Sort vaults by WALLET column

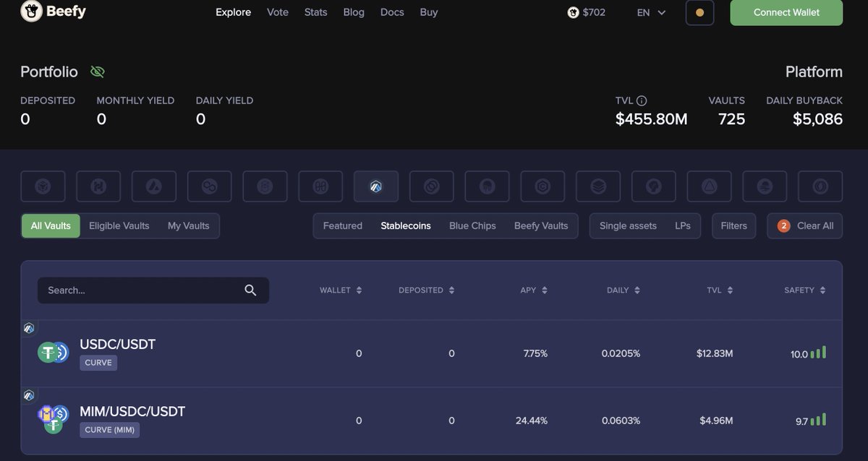click(341, 290)
